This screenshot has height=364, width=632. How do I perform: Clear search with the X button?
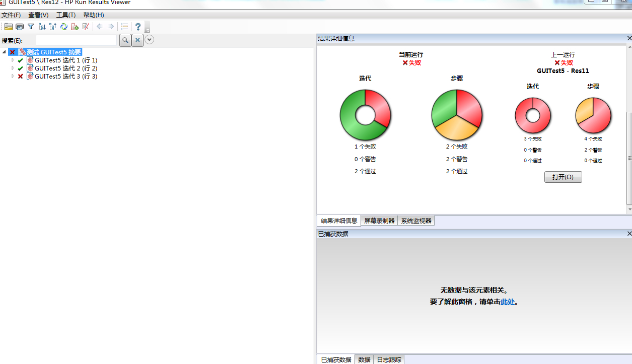[137, 40]
